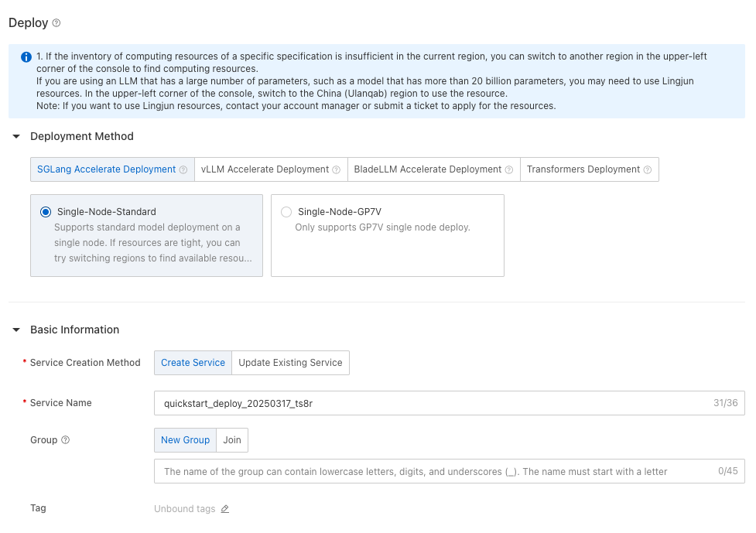Select Single-Node-Standard radio option

point(46,212)
